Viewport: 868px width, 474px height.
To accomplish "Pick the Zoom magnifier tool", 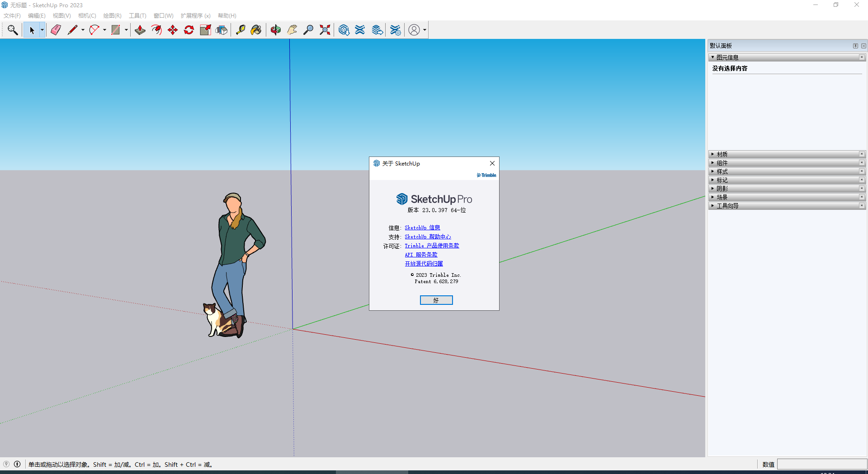I will click(x=308, y=30).
